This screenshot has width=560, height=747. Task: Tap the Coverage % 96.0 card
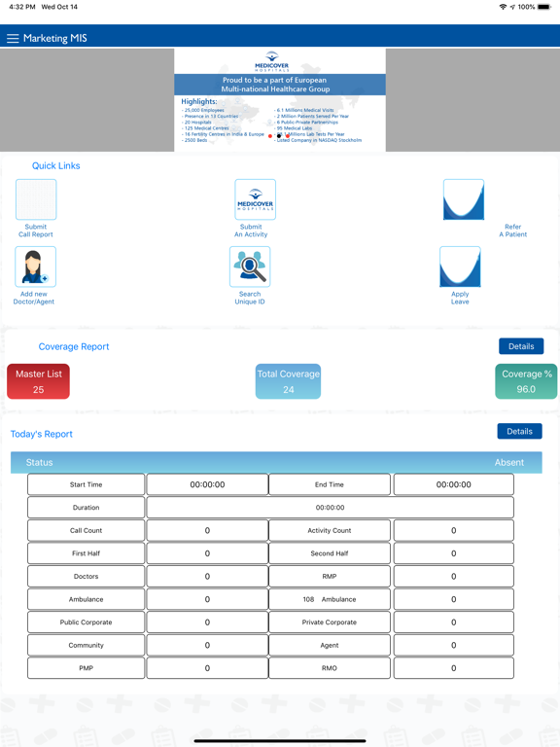526,381
